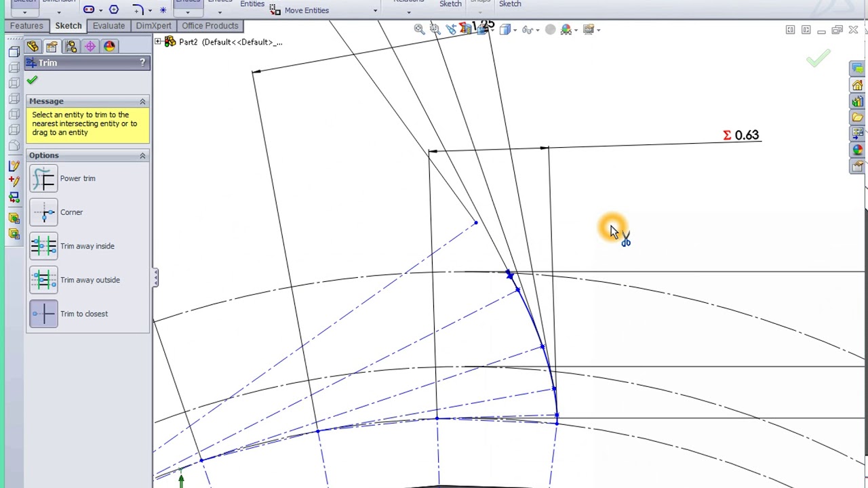Switch to the Evaluate tab
This screenshot has width=868, height=488.
tap(108, 26)
